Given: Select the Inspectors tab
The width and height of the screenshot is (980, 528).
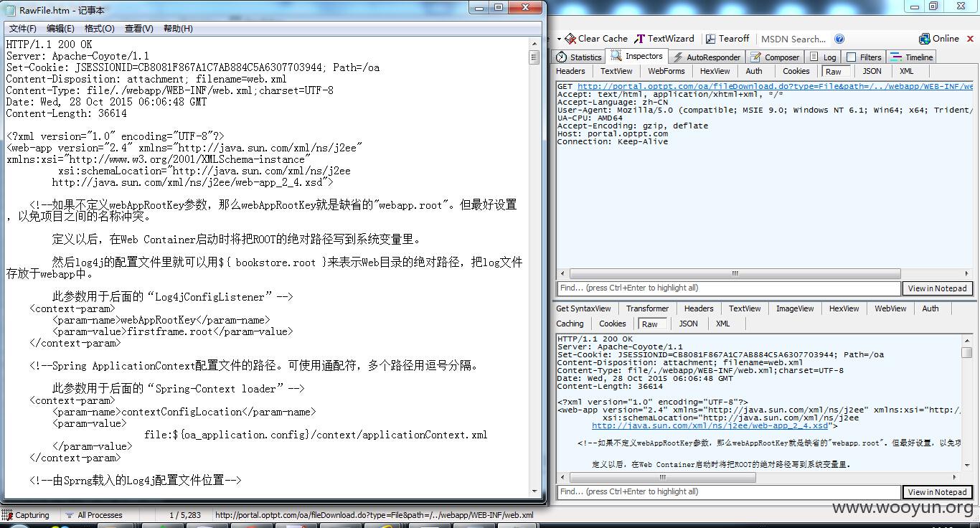Looking at the screenshot, I should click(x=637, y=56).
